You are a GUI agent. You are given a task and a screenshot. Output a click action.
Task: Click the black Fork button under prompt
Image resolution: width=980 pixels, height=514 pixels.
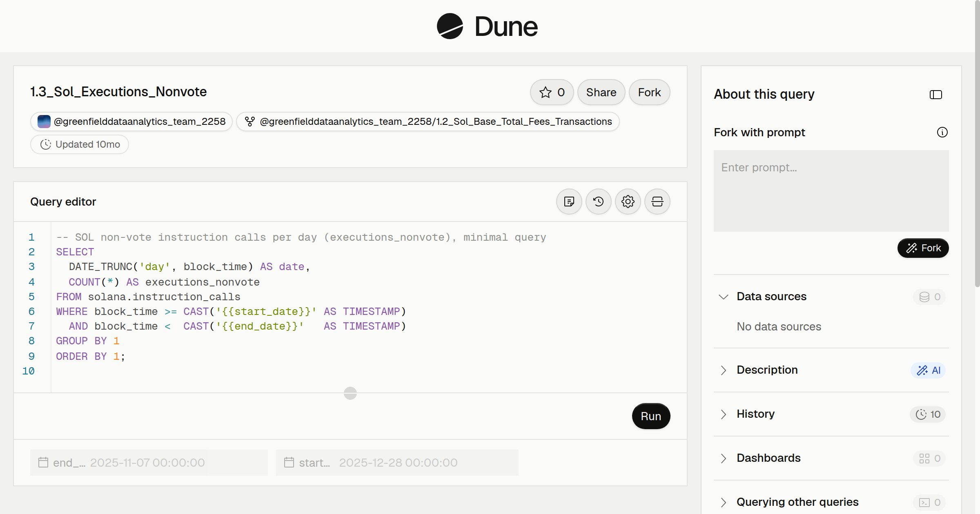(923, 248)
